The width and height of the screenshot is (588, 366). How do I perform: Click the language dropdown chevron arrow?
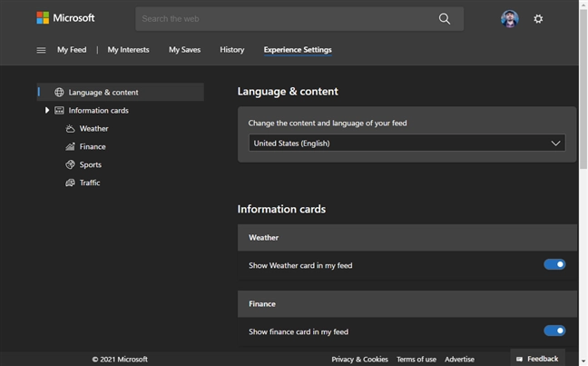coord(555,143)
